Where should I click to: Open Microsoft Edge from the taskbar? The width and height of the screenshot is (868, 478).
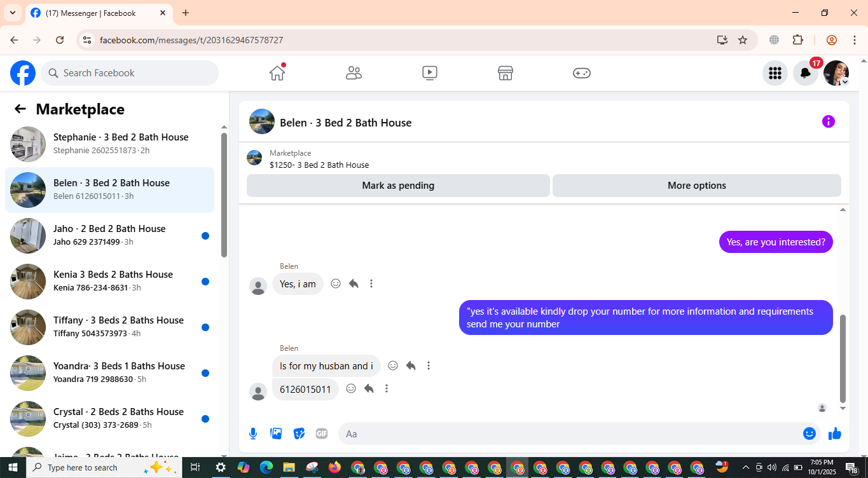(x=266, y=468)
